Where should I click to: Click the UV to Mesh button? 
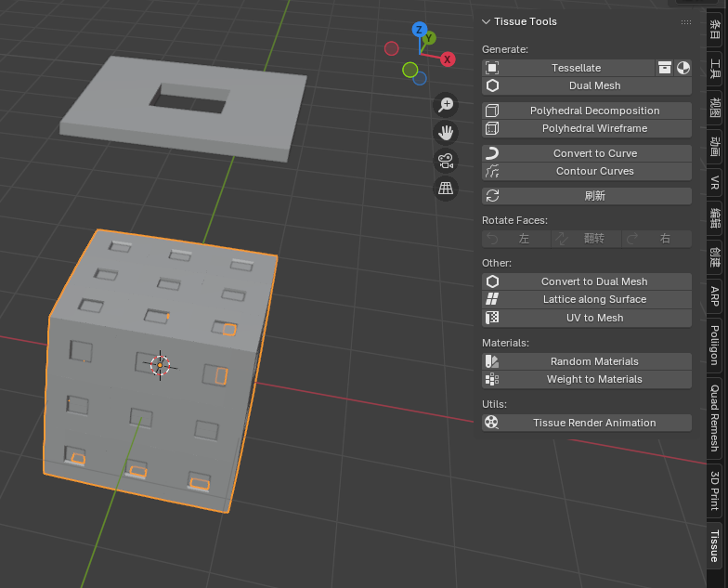tap(587, 318)
